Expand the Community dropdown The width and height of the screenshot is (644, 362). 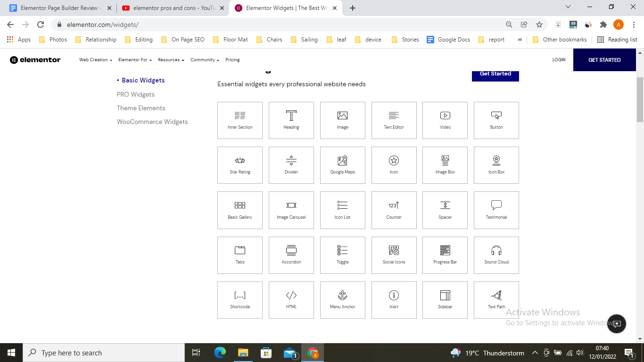(x=205, y=60)
